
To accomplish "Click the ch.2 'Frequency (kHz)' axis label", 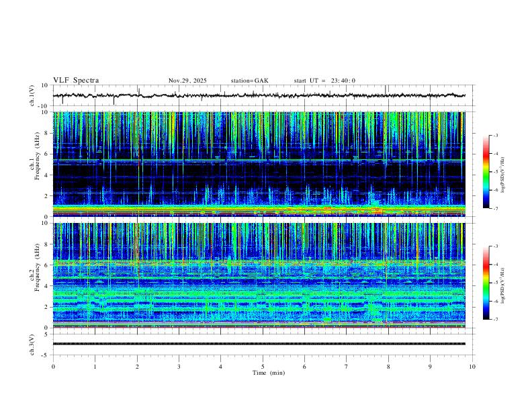I will point(38,267).
